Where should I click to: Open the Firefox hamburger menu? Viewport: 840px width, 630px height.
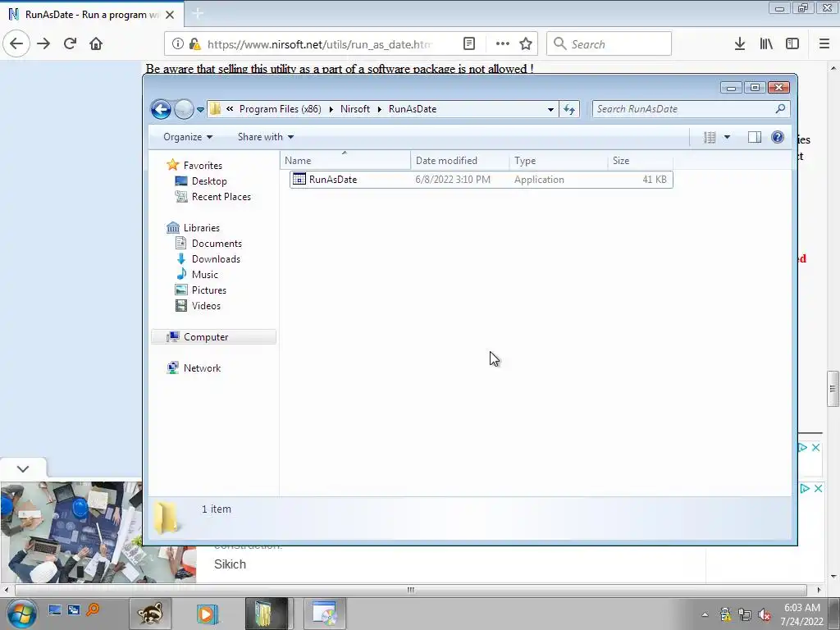click(x=824, y=44)
